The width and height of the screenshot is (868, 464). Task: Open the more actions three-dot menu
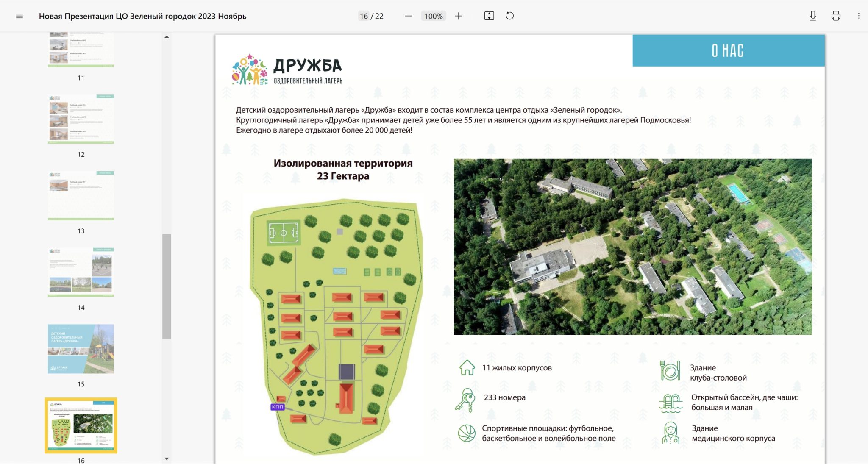(x=859, y=16)
